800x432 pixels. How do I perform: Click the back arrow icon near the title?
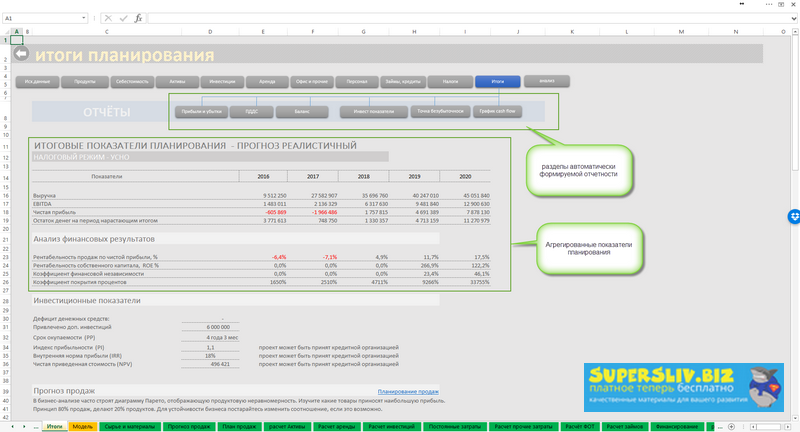point(21,54)
